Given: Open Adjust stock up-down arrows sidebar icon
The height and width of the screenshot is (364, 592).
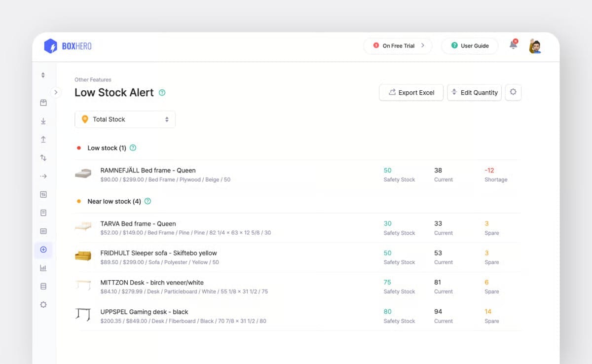Looking at the screenshot, I should [x=43, y=158].
